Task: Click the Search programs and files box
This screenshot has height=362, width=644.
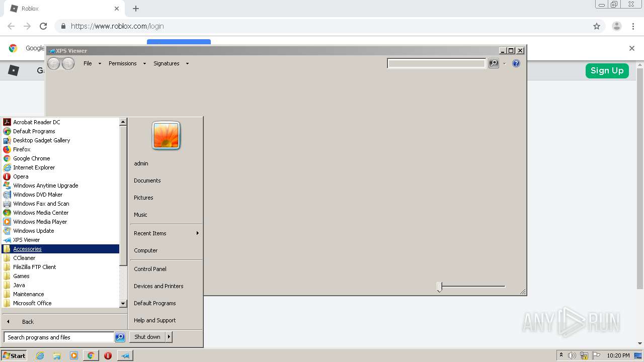Action: pos(59,337)
